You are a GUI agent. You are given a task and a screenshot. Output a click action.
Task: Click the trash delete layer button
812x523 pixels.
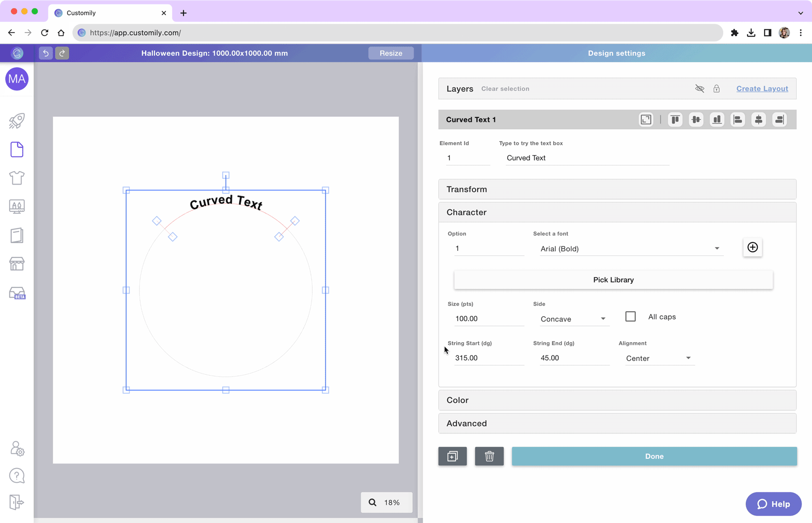(489, 456)
